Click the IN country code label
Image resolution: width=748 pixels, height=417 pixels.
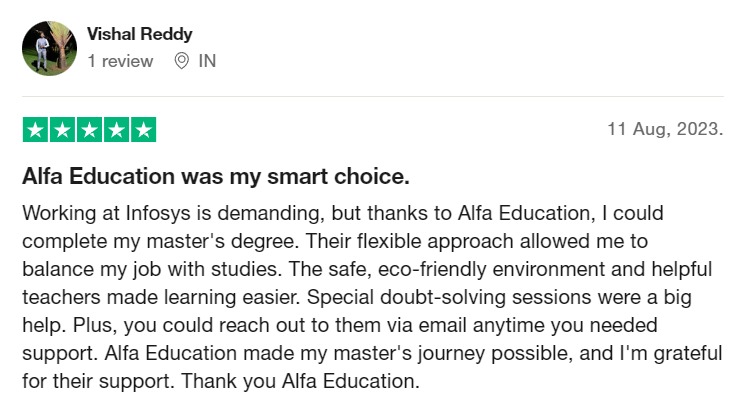[x=207, y=62]
